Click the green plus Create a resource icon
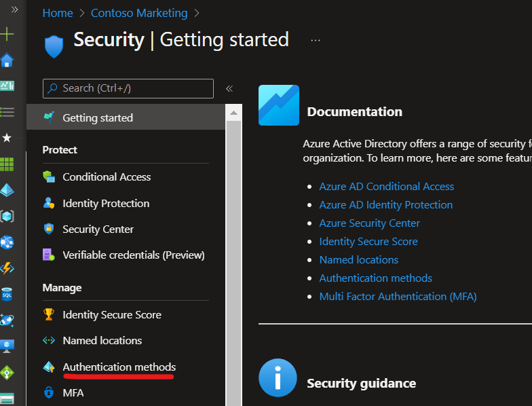This screenshot has width=532, height=406. tap(7, 34)
